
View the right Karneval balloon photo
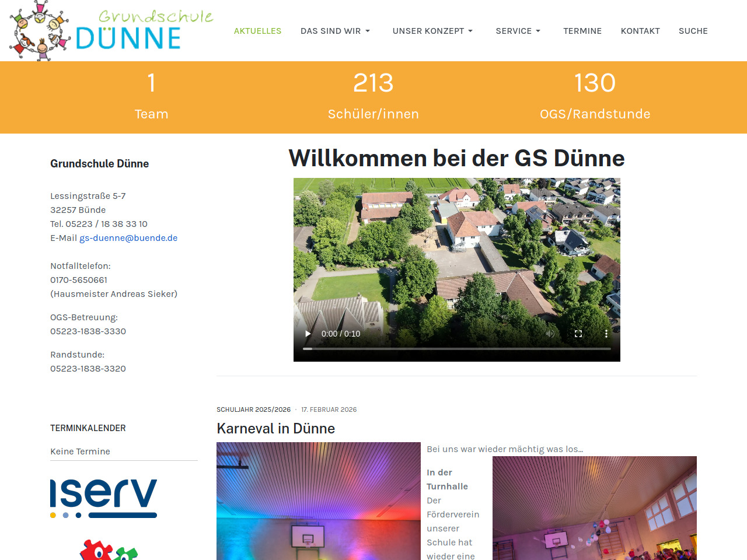click(594, 509)
